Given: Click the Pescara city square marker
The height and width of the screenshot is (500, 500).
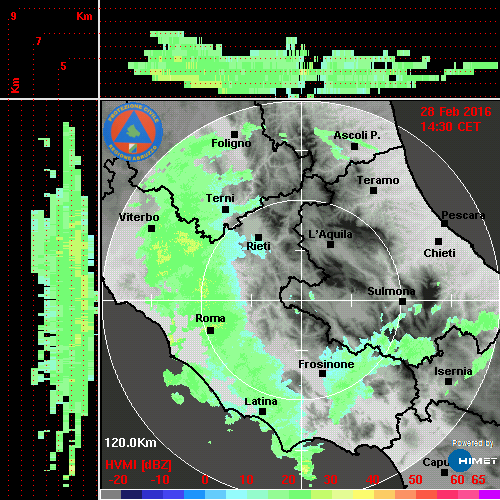Looking at the screenshot, I should coord(444,223).
